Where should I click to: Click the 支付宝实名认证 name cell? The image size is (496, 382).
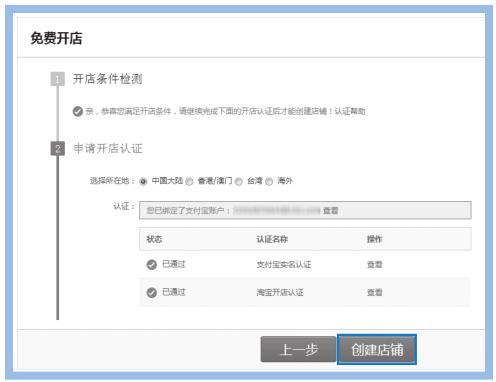[284, 265]
